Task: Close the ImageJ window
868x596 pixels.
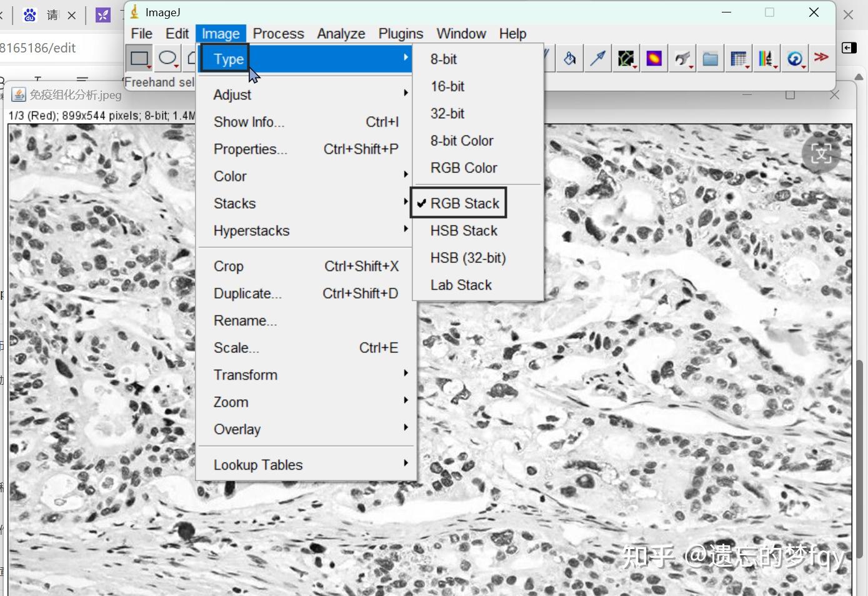Action: (x=814, y=12)
